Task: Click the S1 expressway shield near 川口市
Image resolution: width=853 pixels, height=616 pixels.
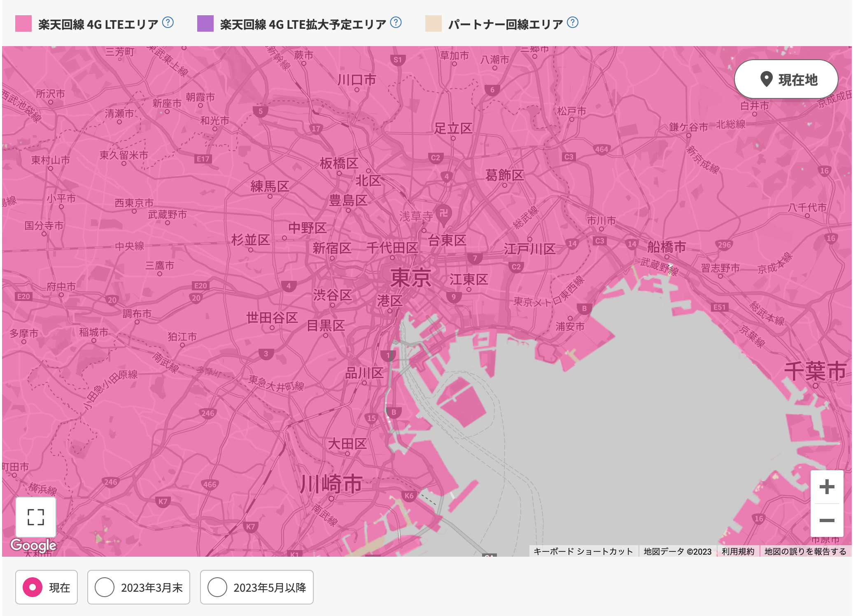Action: pyautogui.click(x=397, y=60)
